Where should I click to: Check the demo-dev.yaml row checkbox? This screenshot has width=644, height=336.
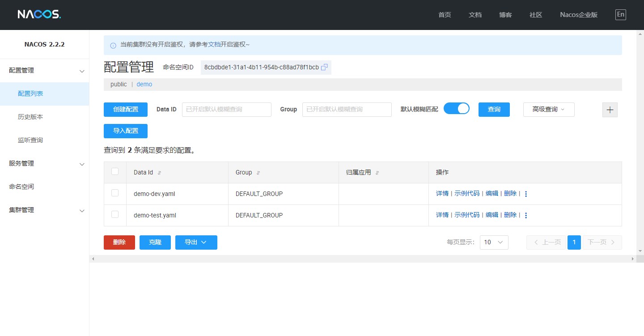pyautogui.click(x=115, y=193)
